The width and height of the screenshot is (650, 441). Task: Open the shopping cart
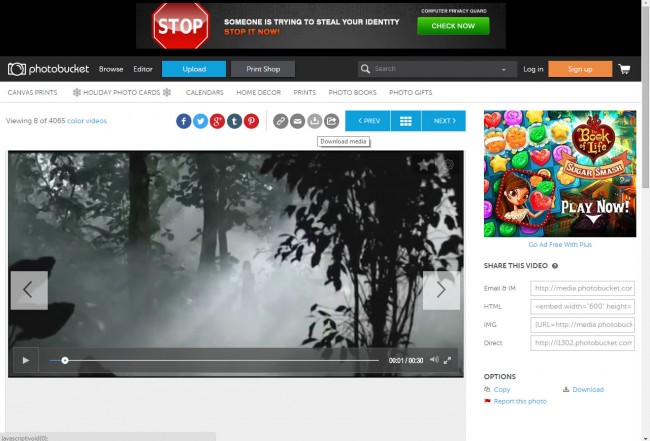(625, 69)
